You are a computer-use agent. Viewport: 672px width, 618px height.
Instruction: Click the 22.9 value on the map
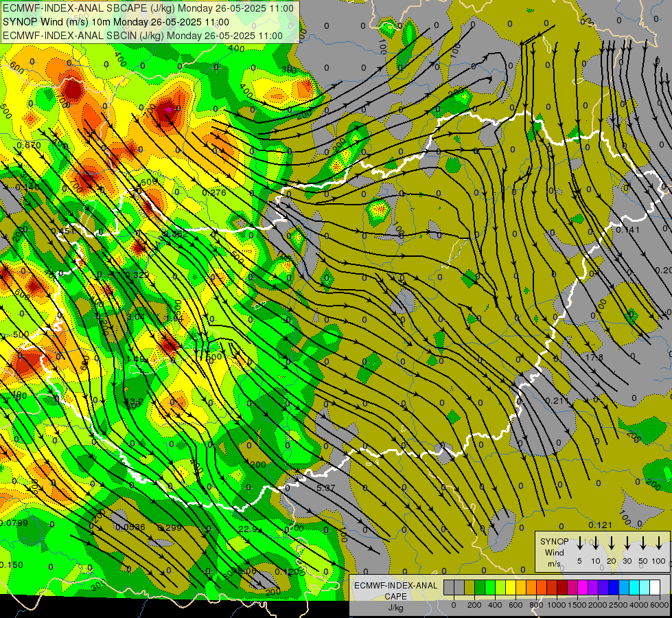click(247, 529)
